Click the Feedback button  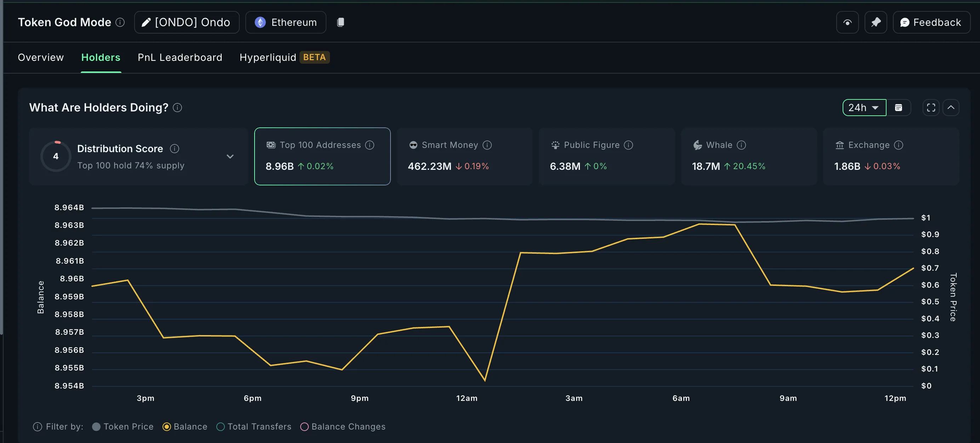tap(931, 22)
